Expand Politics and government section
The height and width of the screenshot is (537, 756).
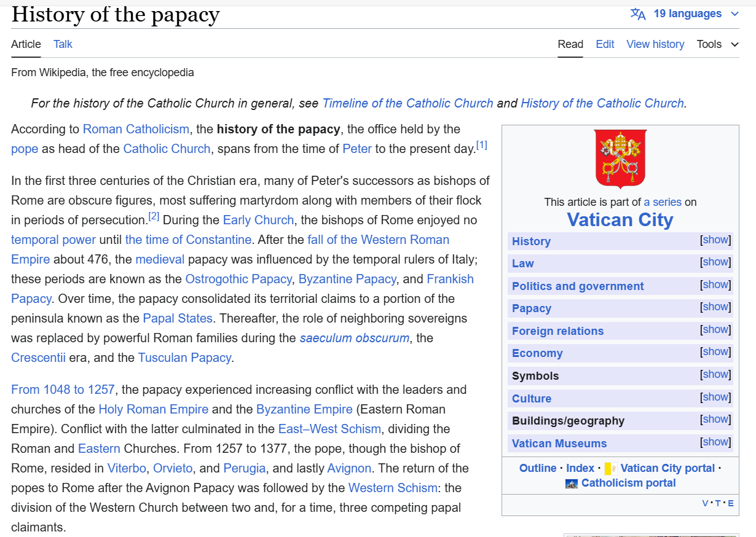[x=716, y=284]
